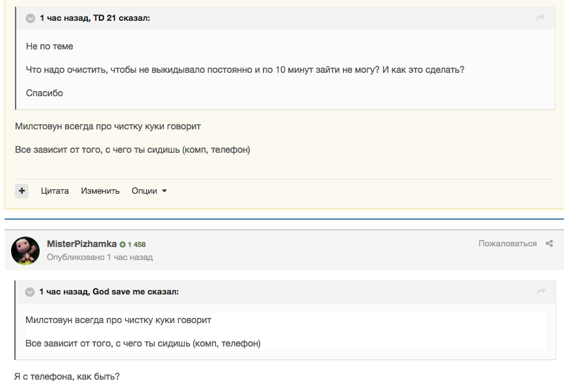Jump to God save me's original post arrow
The height and width of the screenshot is (392, 564).
click(x=541, y=291)
